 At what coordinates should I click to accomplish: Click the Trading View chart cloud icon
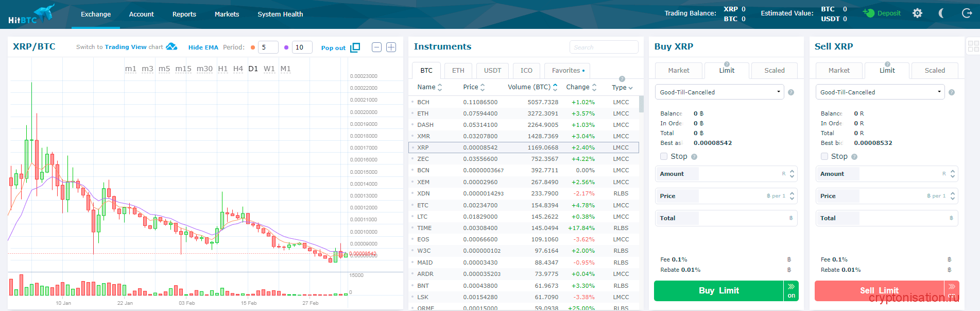click(x=171, y=47)
